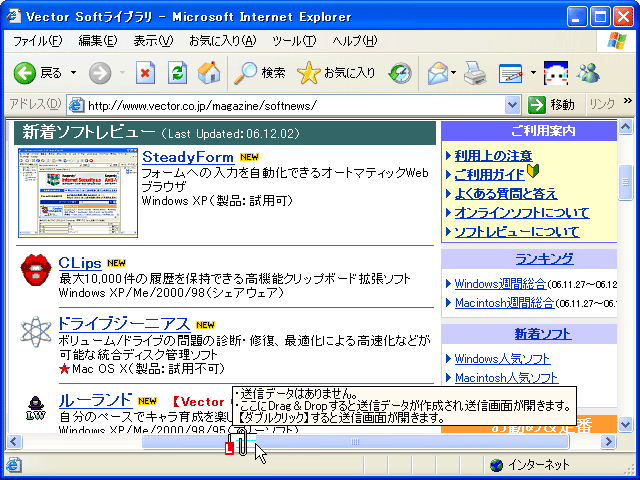This screenshot has width=640, height=480.
Task: Click the horizontal scrollbar right arrow
Action: pyautogui.click(x=608, y=441)
